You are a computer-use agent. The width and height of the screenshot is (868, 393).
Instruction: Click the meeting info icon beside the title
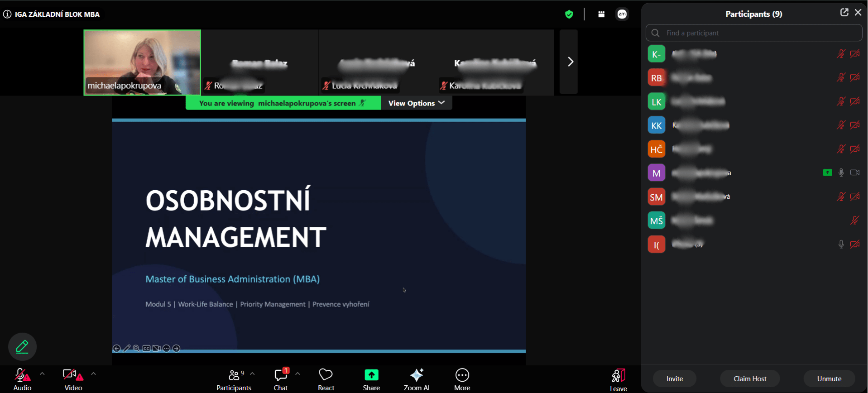[x=7, y=14]
